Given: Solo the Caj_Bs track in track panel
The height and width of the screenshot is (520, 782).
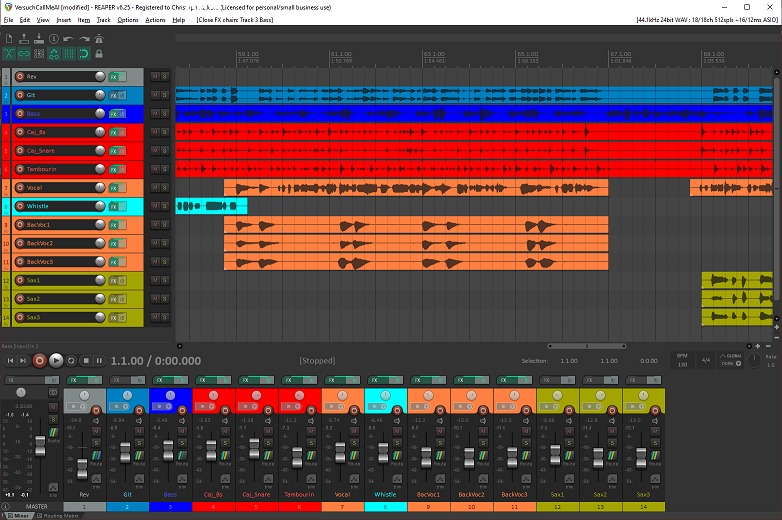Looking at the screenshot, I should pyautogui.click(x=164, y=132).
